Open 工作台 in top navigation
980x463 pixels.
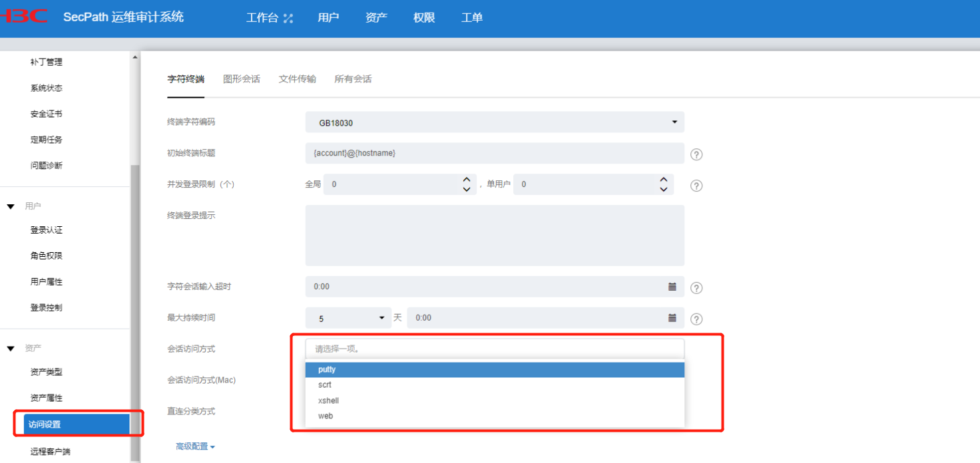262,18
